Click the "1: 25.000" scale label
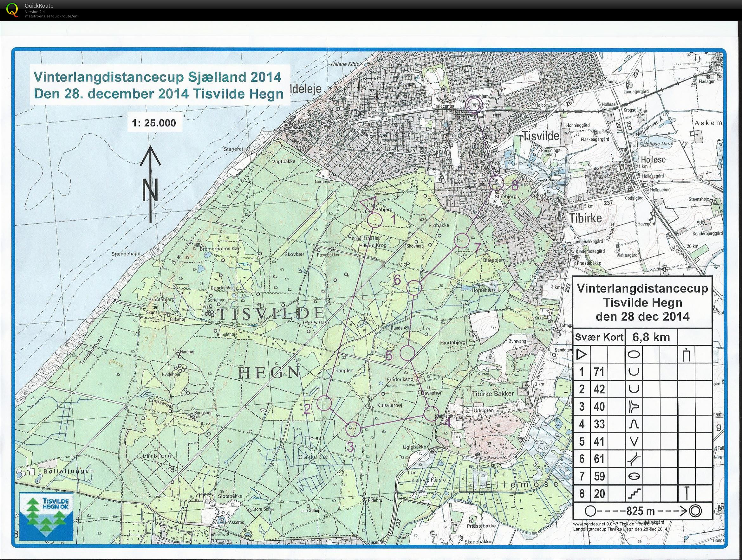This screenshot has width=742, height=560. (154, 123)
